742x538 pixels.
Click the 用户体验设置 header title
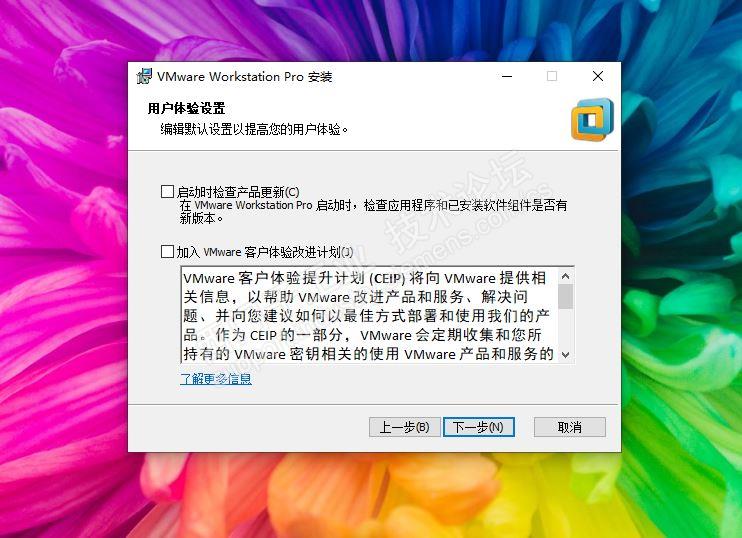tap(186, 108)
